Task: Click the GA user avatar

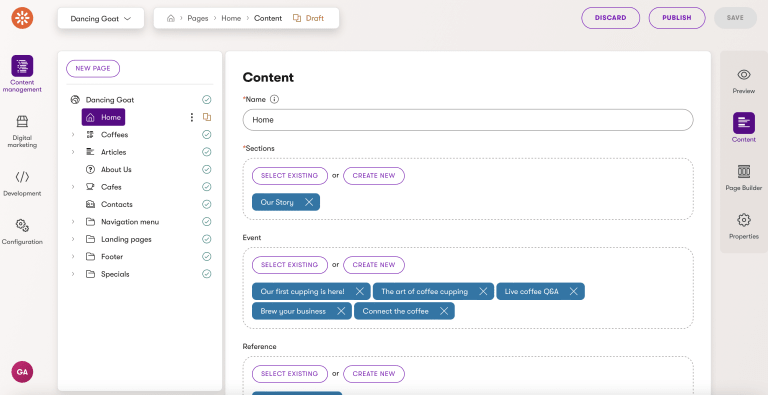Action: pyautogui.click(x=22, y=372)
